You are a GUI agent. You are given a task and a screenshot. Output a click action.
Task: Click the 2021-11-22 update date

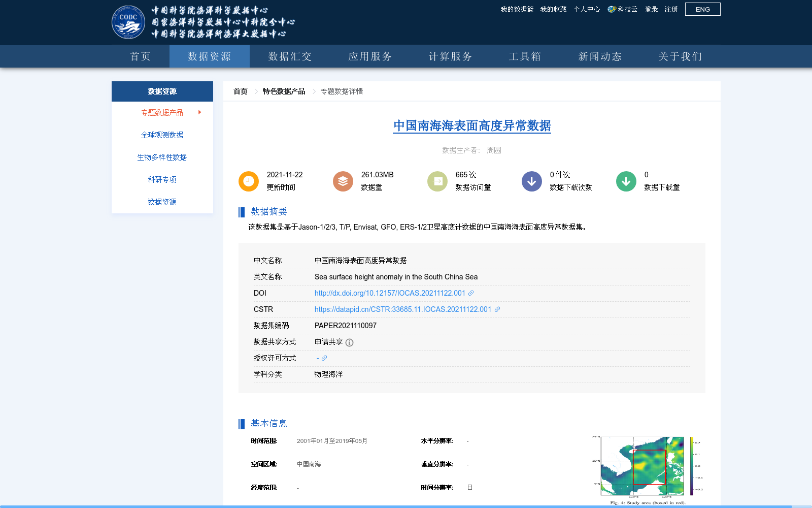pos(285,175)
